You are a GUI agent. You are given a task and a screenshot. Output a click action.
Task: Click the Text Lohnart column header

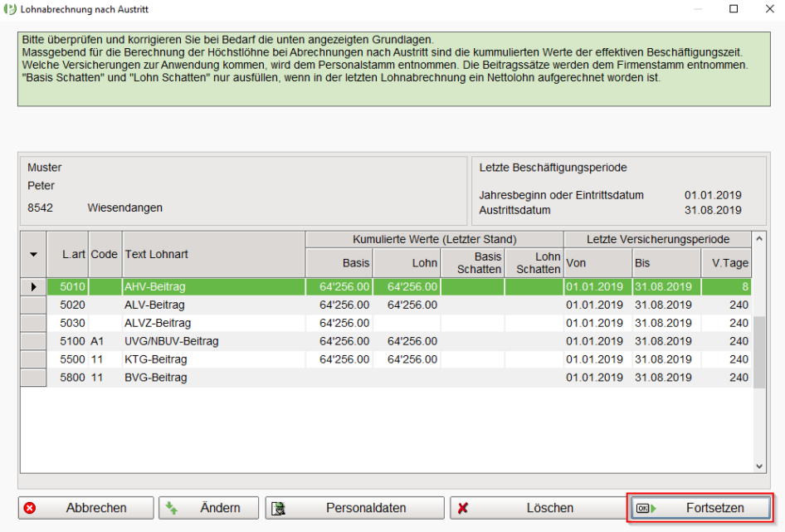pyautogui.click(x=213, y=255)
